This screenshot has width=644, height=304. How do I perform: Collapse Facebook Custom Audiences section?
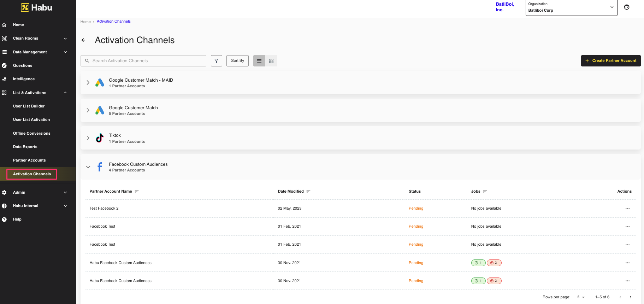coord(88,167)
